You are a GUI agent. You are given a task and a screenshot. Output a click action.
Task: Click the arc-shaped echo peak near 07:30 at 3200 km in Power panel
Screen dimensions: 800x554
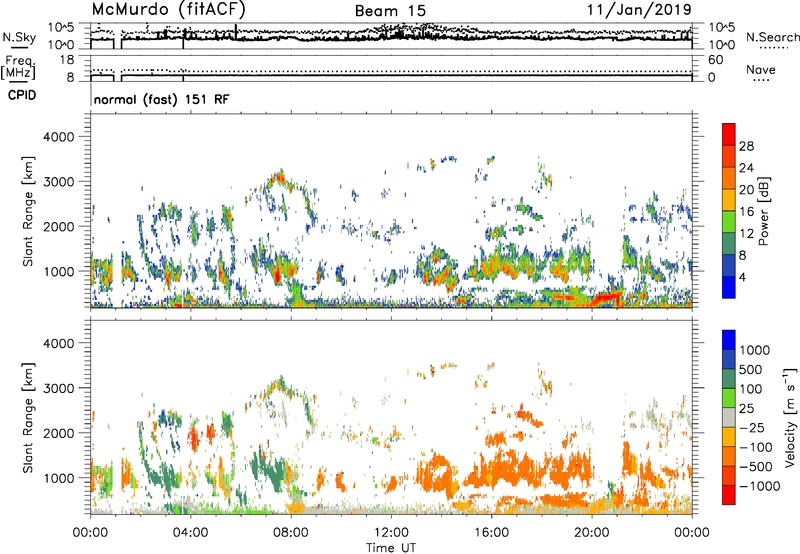click(x=279, y=179)
